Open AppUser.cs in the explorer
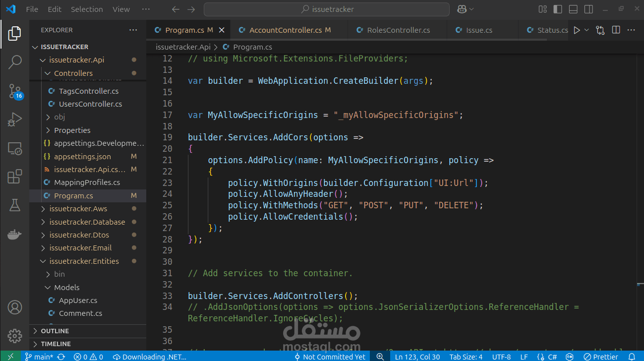This screenshot has height=361, width=644. [88, 301]
